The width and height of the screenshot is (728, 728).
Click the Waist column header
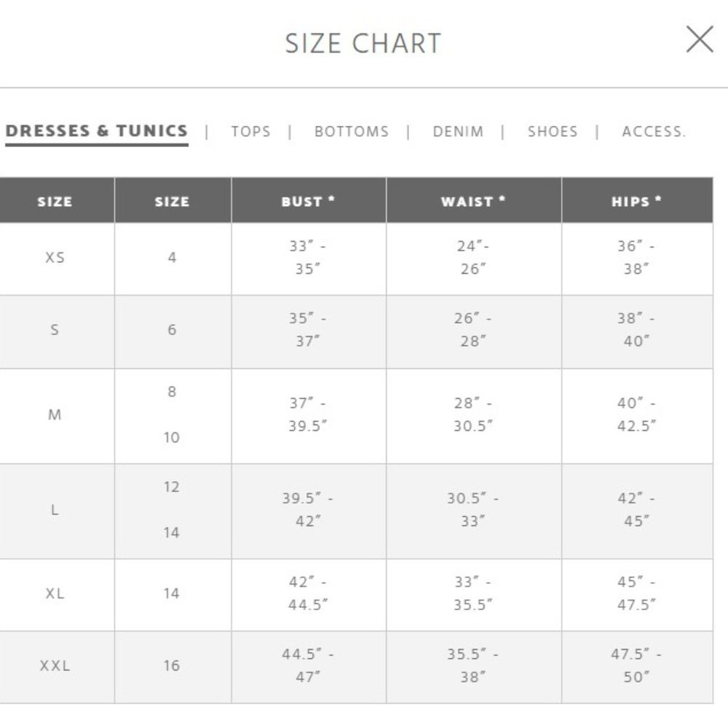(x=474, y=200)
